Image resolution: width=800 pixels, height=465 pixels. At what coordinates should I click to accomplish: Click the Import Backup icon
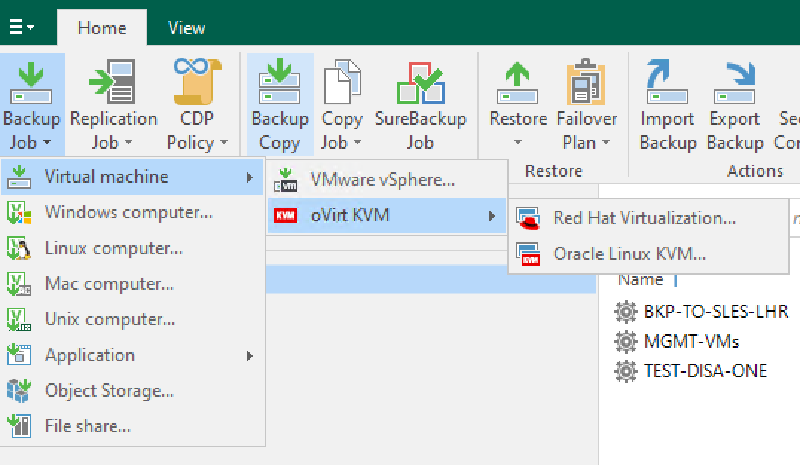point(667,82)
